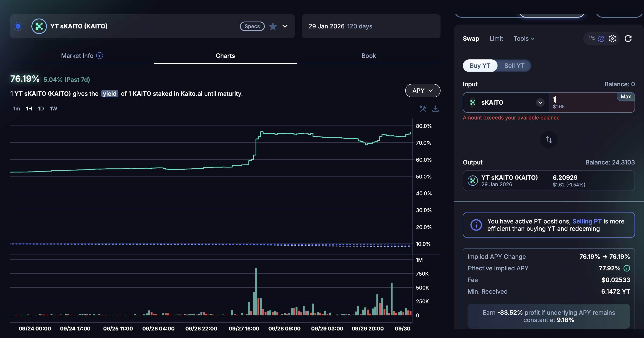Open Tools dropdown menu
644x338 pixels.
pos(524,39)
